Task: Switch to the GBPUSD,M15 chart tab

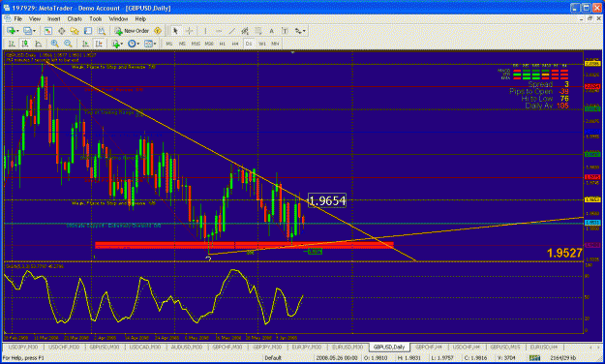Action: click(x=504, y=347)
